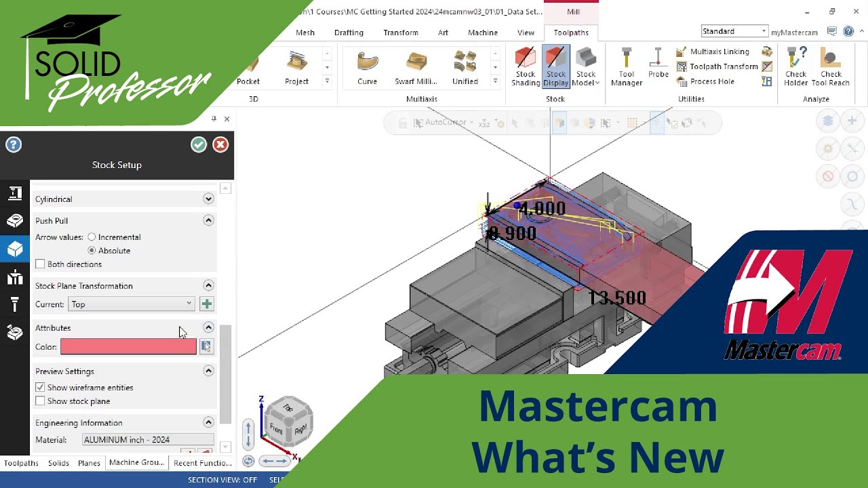Image resolution: width=868 pixels, height=488 pixels.
Task: Enable the Show stock plane checkbox
Action: pos(40,401)
